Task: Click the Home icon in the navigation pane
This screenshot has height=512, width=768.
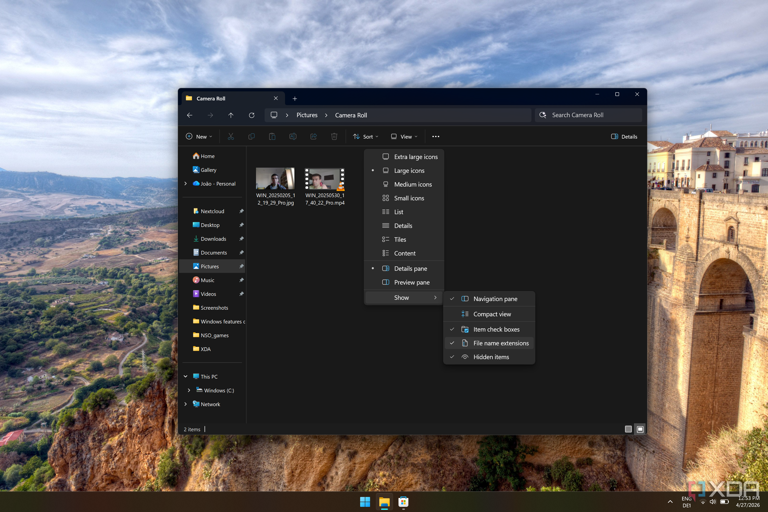Action: point(196,156)
